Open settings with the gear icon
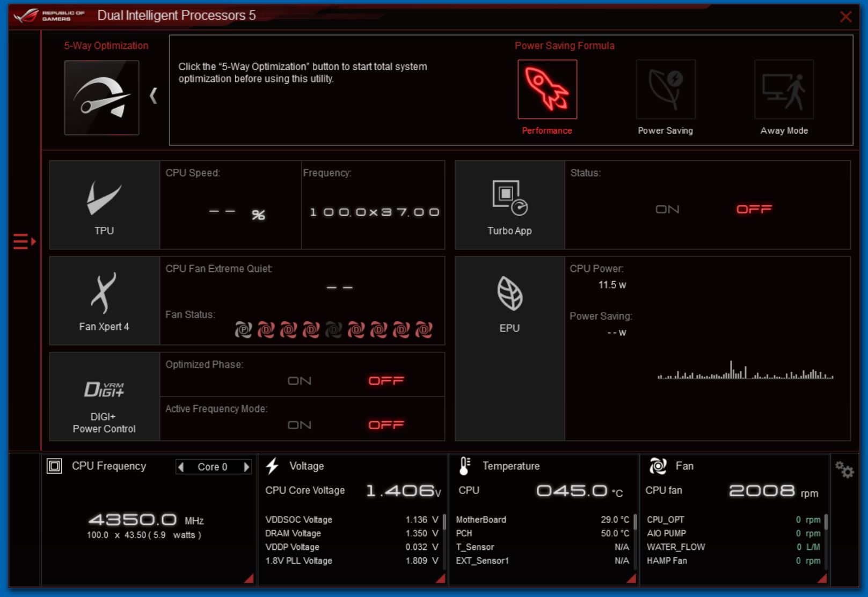Image resolution: width=868 pixels, height=597 pixels. [x=844, y=470]
